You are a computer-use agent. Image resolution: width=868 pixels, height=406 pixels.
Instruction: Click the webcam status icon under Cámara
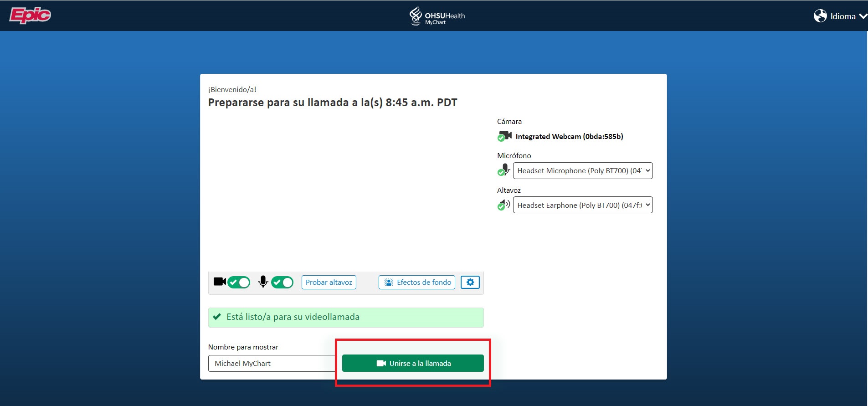pos(504,136)
